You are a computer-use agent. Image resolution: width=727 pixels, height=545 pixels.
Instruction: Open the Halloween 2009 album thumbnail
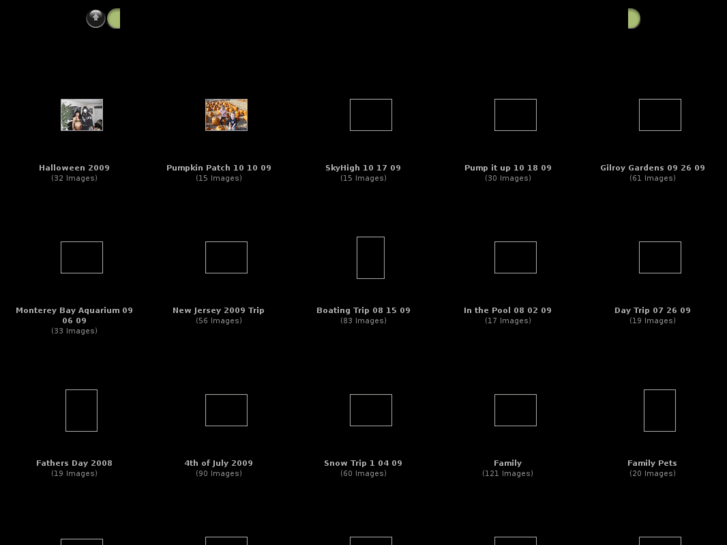pos(82,115)
